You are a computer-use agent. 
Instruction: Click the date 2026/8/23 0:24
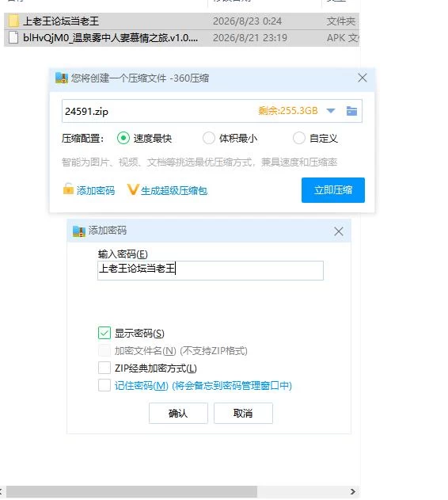[247, 21]
